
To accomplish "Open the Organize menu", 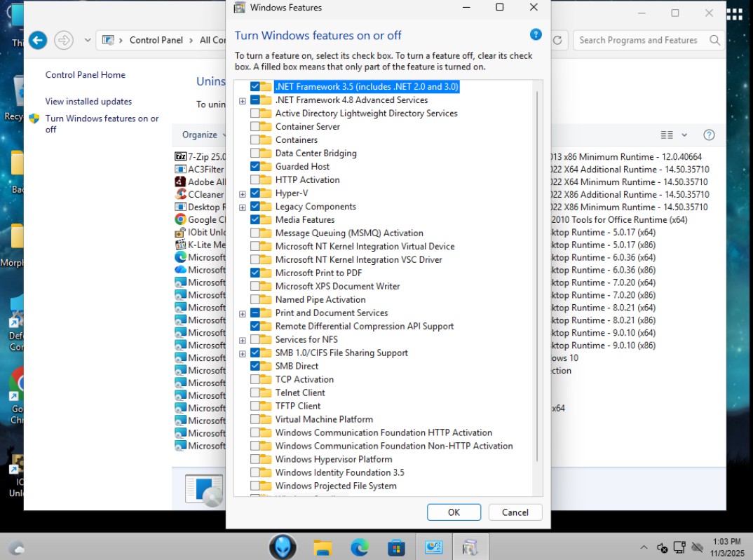I will point(203,135).
